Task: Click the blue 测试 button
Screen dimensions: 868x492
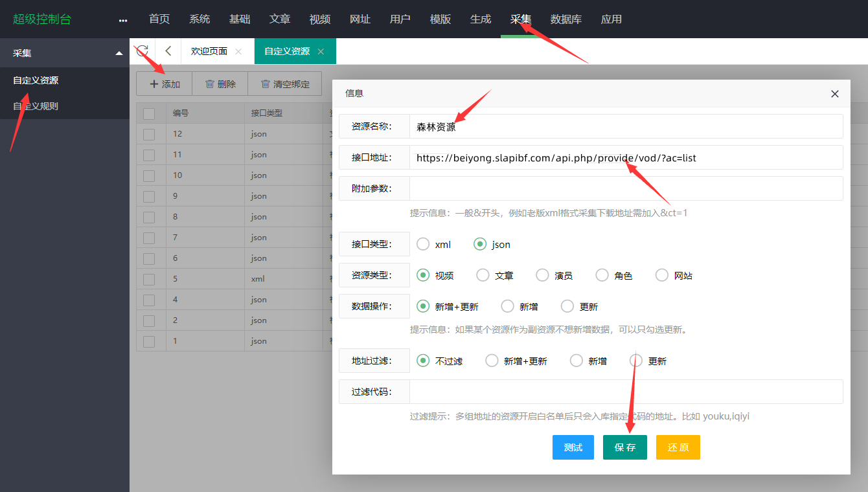Action: (x=573, y=447)
